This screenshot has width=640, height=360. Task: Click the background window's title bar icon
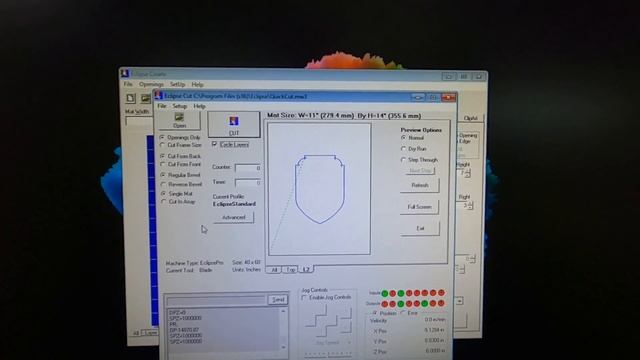click(x=125, y=74)
